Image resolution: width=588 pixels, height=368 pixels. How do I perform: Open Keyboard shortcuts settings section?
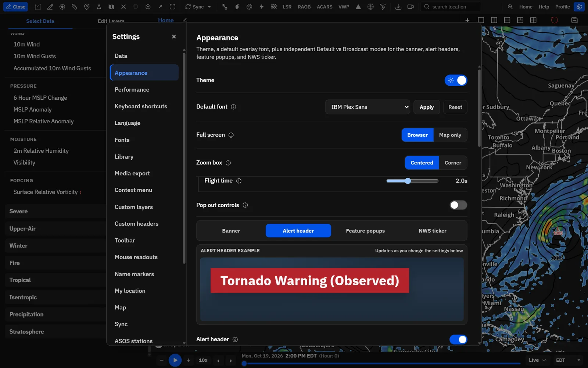pos(144,106)
